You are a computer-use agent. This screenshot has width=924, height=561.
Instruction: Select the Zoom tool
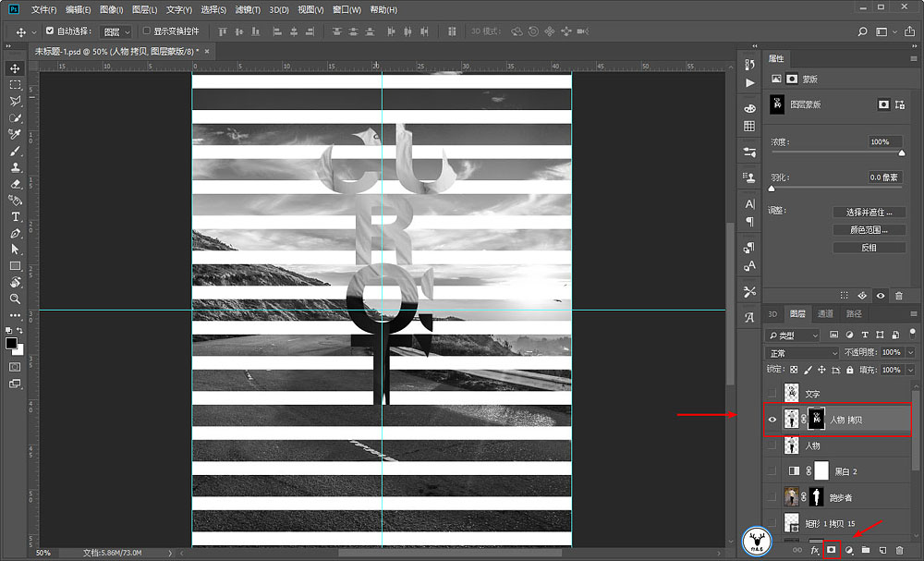[x=15, y=299]
